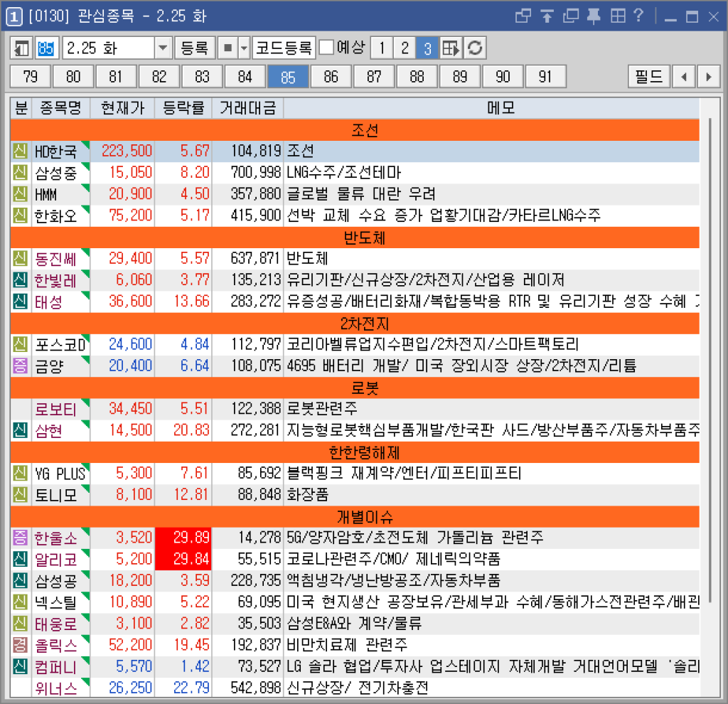The height and width of the screenshot is (704, 728).
Task: Click the 경 badge icon on the 올릭스 row
Action: tap(20, 645)
